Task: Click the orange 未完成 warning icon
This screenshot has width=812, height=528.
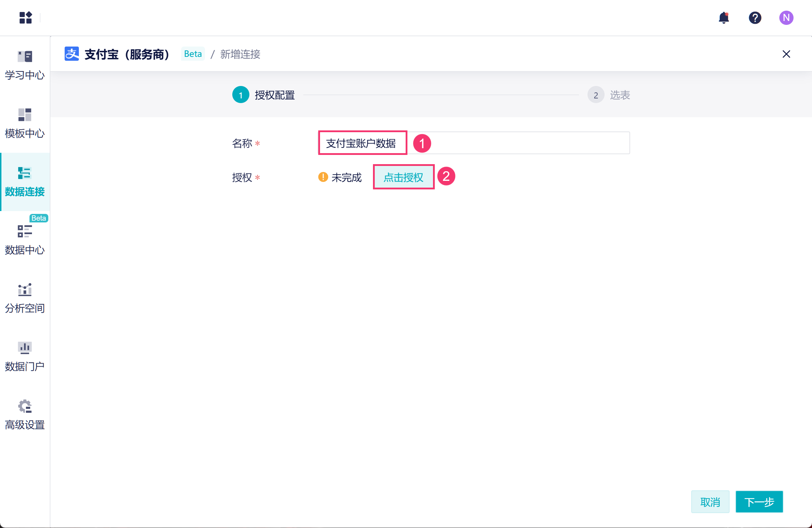Action: (323, 177)
